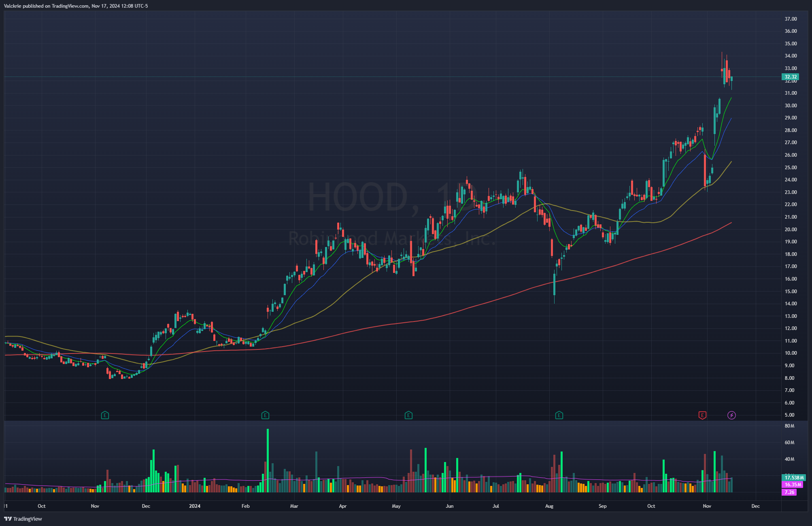Click the 2024 year label on time axis
812x526 pixels.
click(x=195, y=506)
